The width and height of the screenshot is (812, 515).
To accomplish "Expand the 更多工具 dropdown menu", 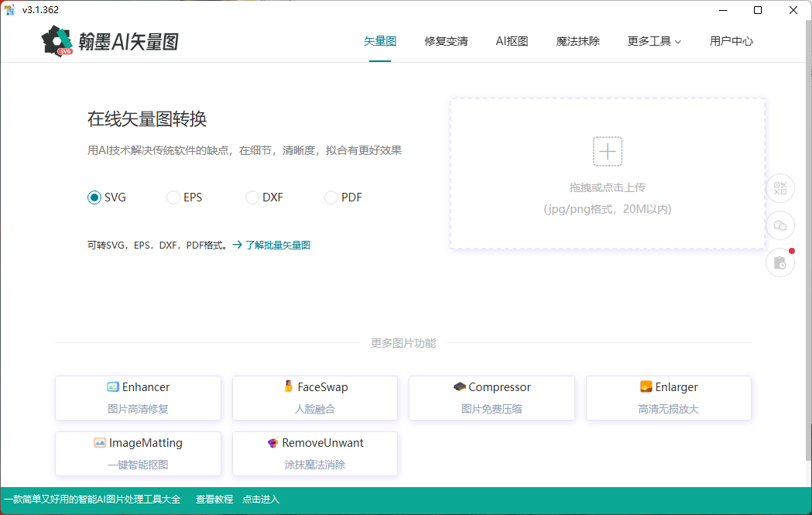I will click(x=654, y=42).
